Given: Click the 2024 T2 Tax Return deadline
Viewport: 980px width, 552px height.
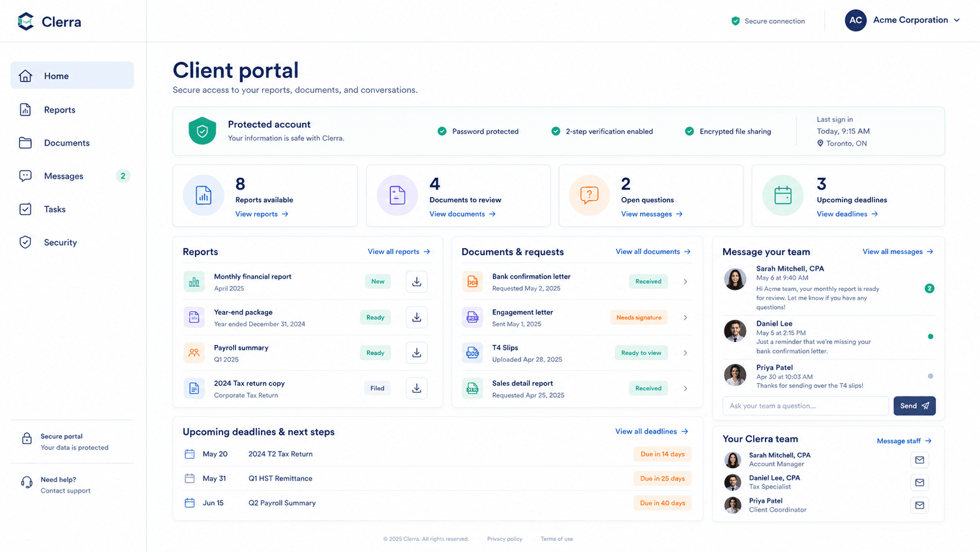Looking at the screenshot, I should click(280, 454).
